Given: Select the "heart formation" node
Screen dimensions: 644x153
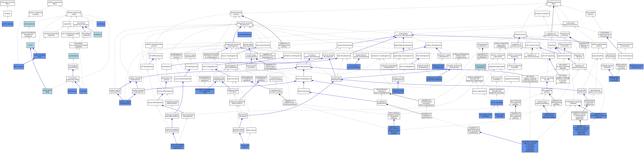Looking at the screenshot, I should tap(304, 91).
